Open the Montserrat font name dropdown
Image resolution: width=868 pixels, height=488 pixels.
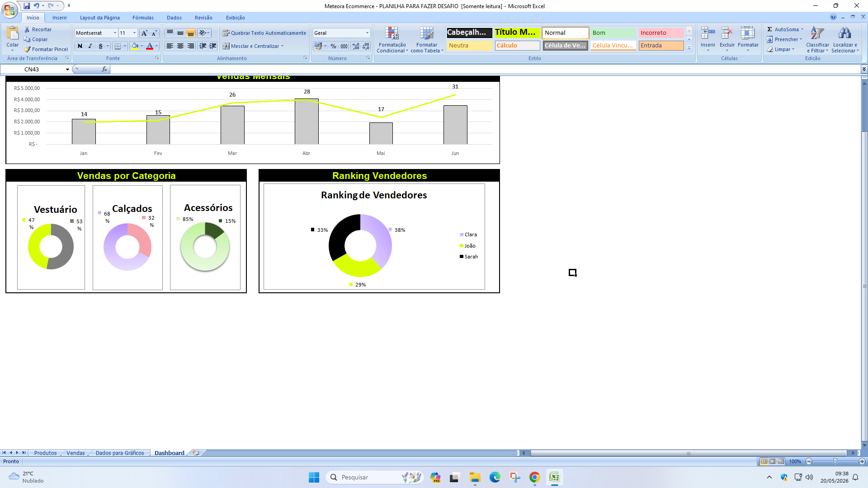tap(115, 33)
